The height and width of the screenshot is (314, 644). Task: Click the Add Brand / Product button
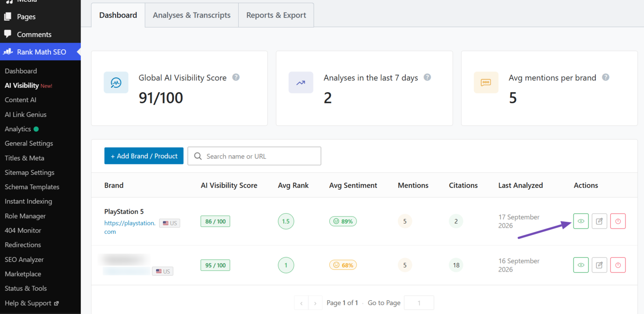coord(144,156)
